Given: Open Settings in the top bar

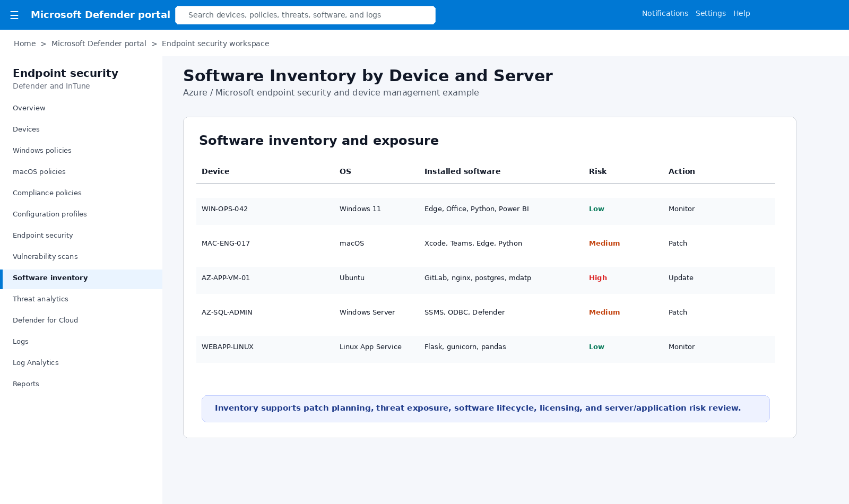Looking at the screenshot, I should pos(711,13).
